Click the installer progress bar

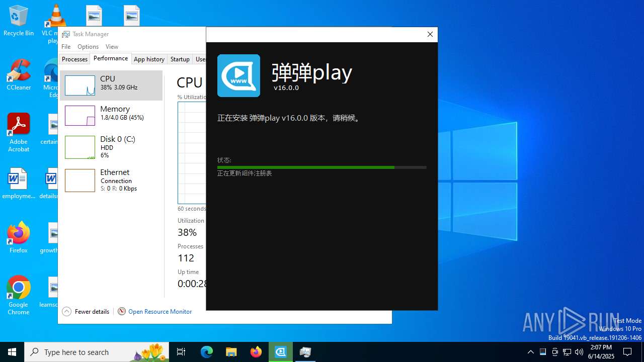[322, 167]
